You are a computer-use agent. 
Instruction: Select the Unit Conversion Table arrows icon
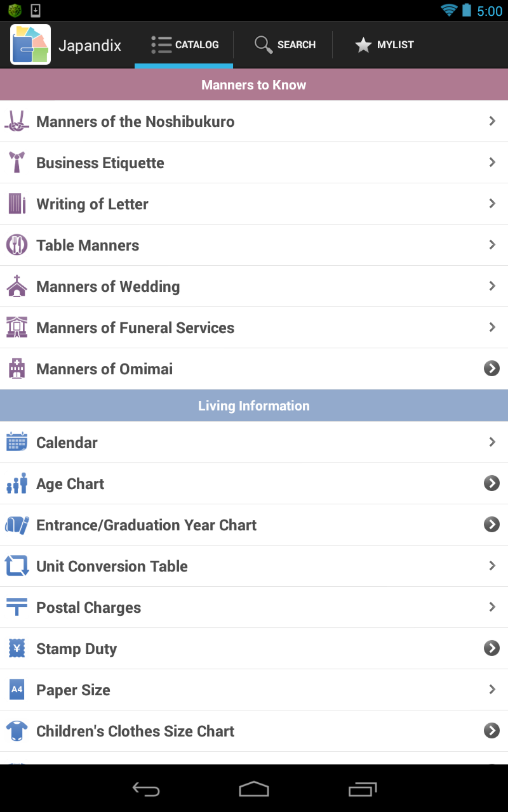click(x=17, y=566)
